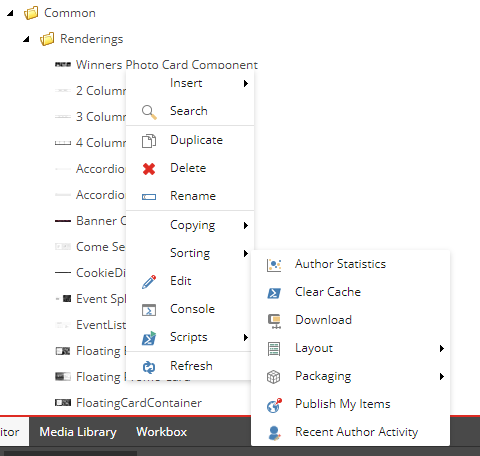The image size is (480, 456).
Task: Click the Publish My Items globe icon
Action: click(274, 405)
